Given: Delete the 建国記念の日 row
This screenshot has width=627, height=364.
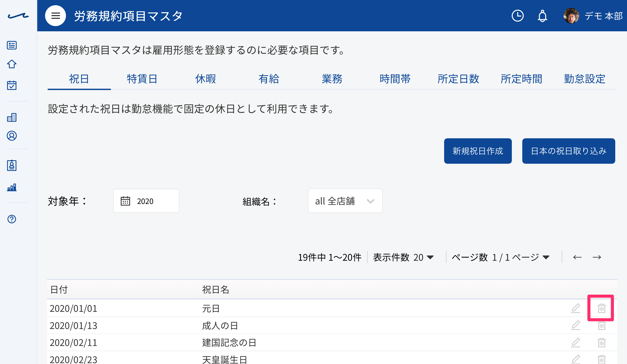Looking at the screenshot, I should [x=601, y=343].
